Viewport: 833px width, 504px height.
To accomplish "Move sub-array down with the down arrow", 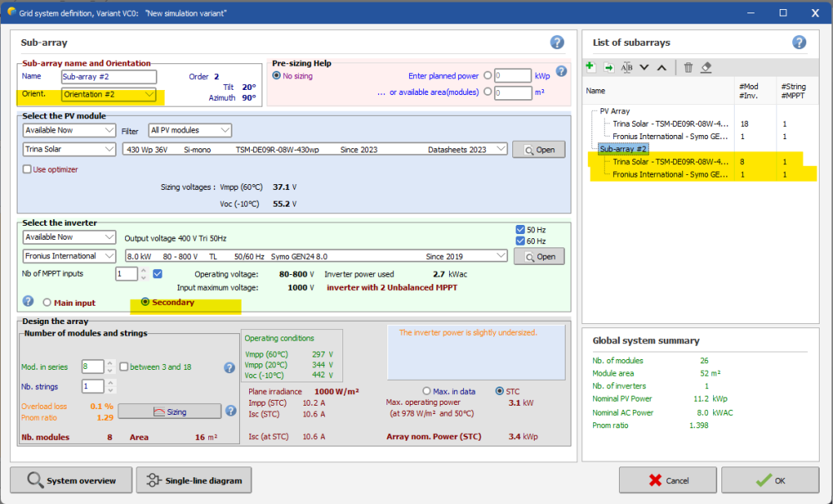I will tap(644, 67).
